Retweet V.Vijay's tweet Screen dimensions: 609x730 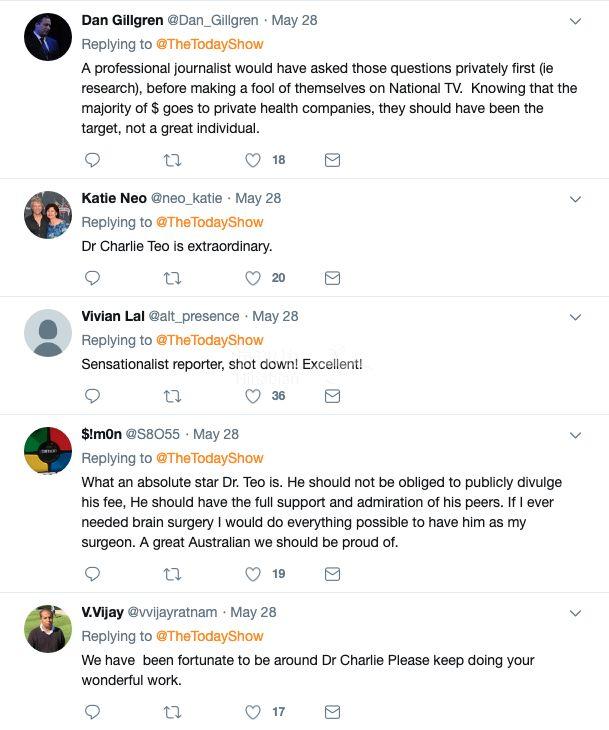172,712
